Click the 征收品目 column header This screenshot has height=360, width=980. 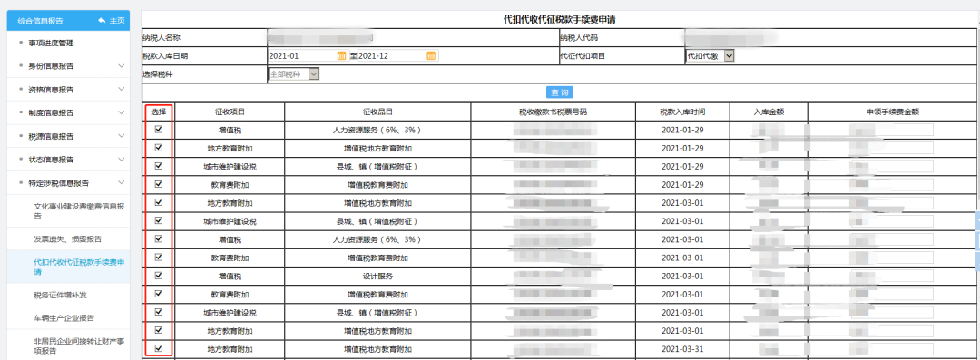377,112
